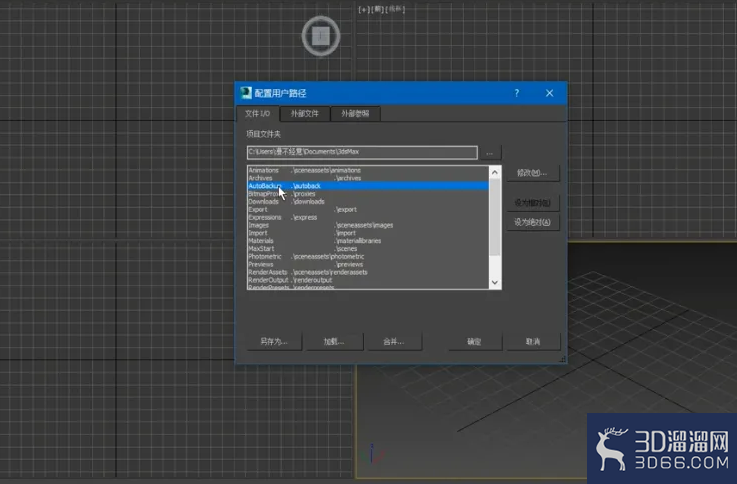Click the viewport [+] label menu

pos(363,9)
